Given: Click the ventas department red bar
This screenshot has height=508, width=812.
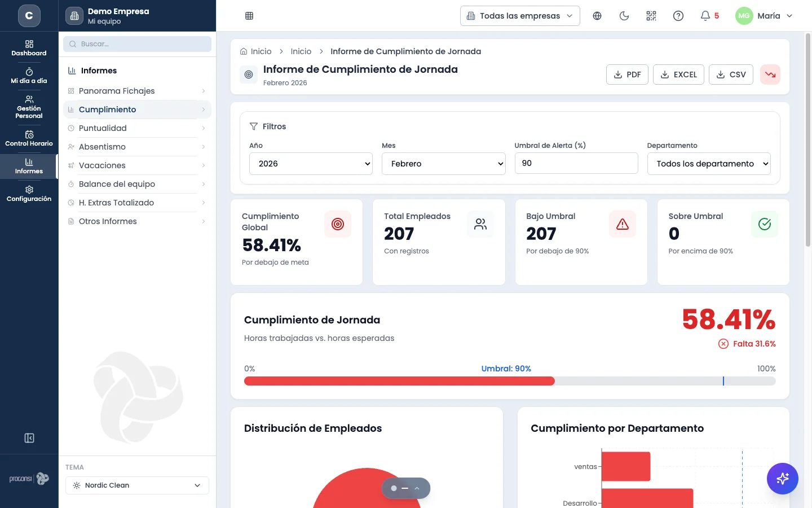Looking at the screenshot, I should [x=626, y=466].
